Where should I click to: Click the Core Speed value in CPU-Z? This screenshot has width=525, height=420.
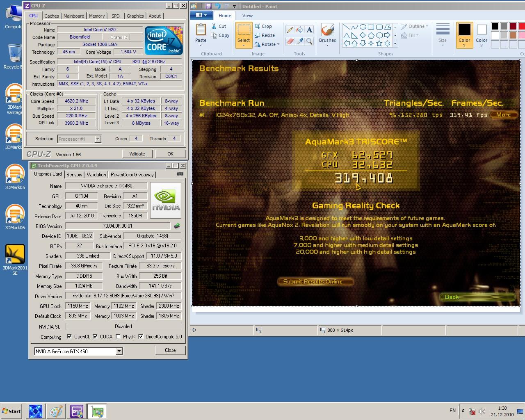point(77,101)
